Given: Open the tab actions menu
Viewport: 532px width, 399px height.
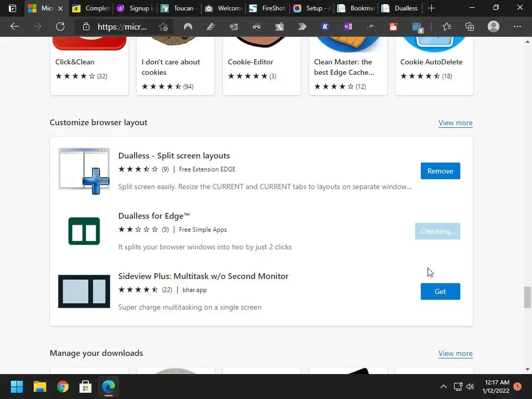Looking at the screenshot, I should [12, 8].
